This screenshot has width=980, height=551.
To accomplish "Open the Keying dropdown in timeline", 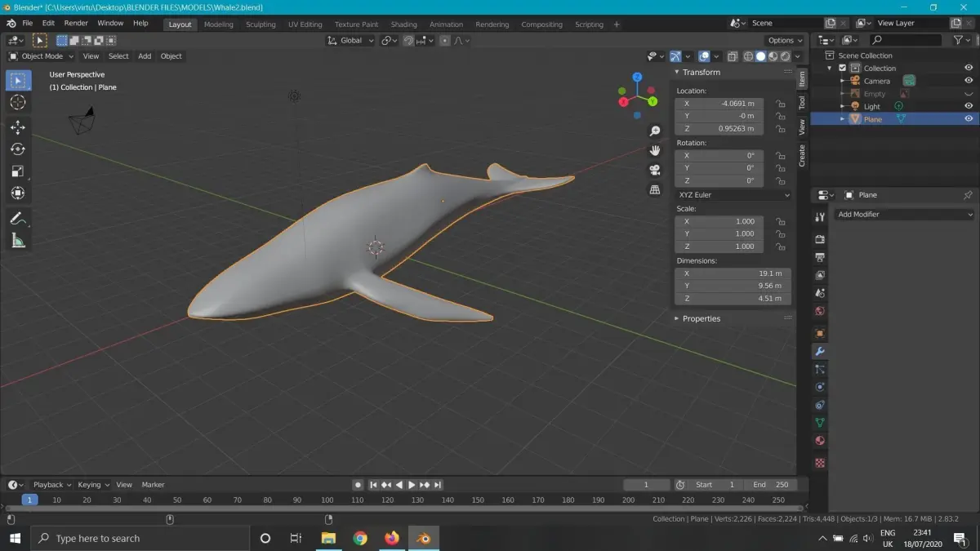I will pos(92,485).
